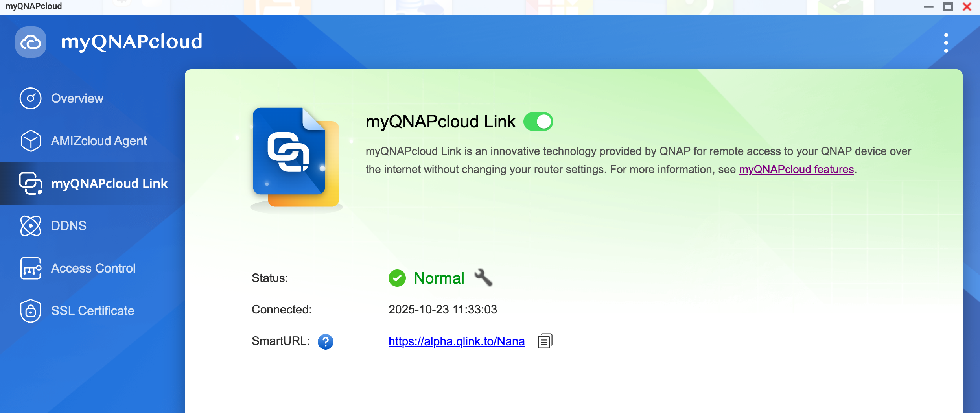Switch to Access Control settings
Viewport: 980px width, 413px height.
click(x=93, y=268)
